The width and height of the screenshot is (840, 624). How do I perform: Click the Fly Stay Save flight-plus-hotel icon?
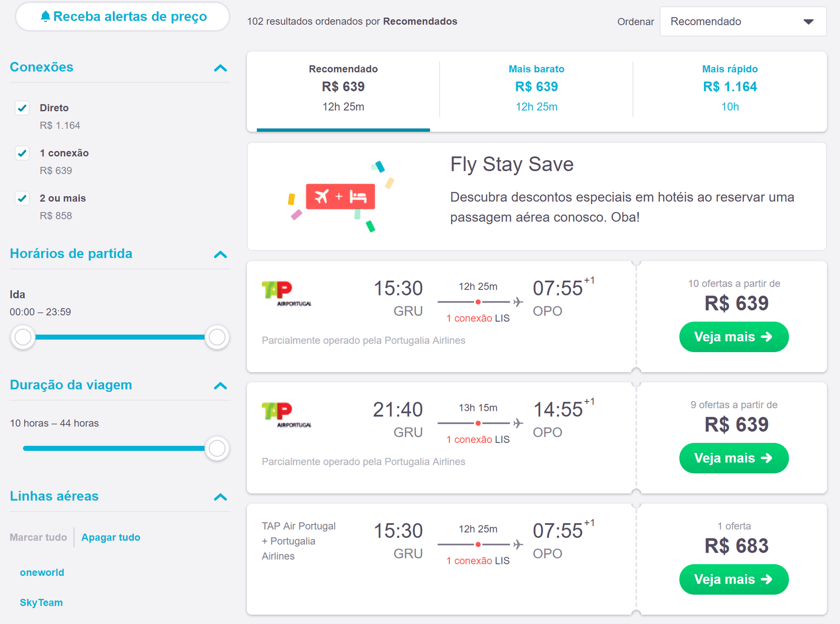(x=340, y=197)
